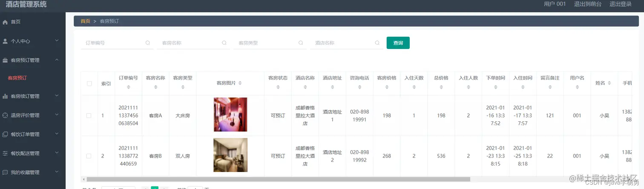Sort by 入住时间 column arrows
The image size is (644, 189).
pos(523,87)
